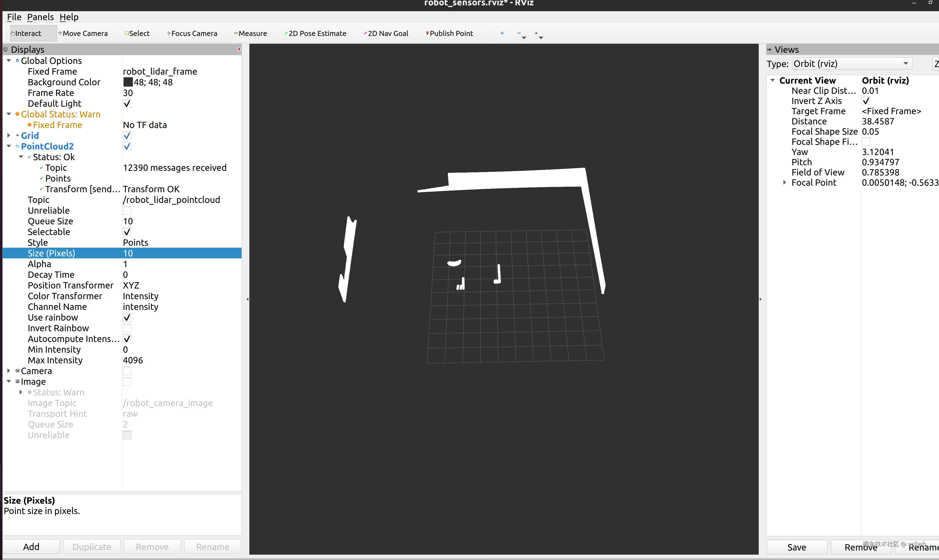Select the 2D Pose Estimate tool
The image size is (939, 560).
[x=315, y=33]
